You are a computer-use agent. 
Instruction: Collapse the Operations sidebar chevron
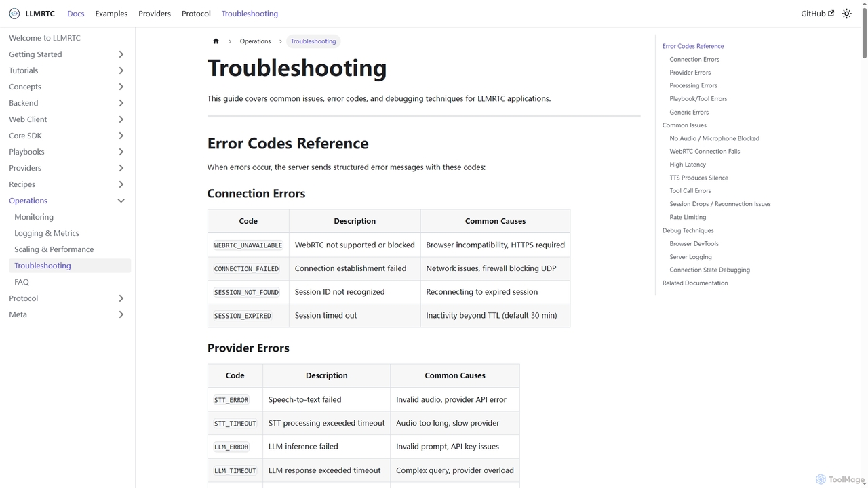(x=121, y=201)
